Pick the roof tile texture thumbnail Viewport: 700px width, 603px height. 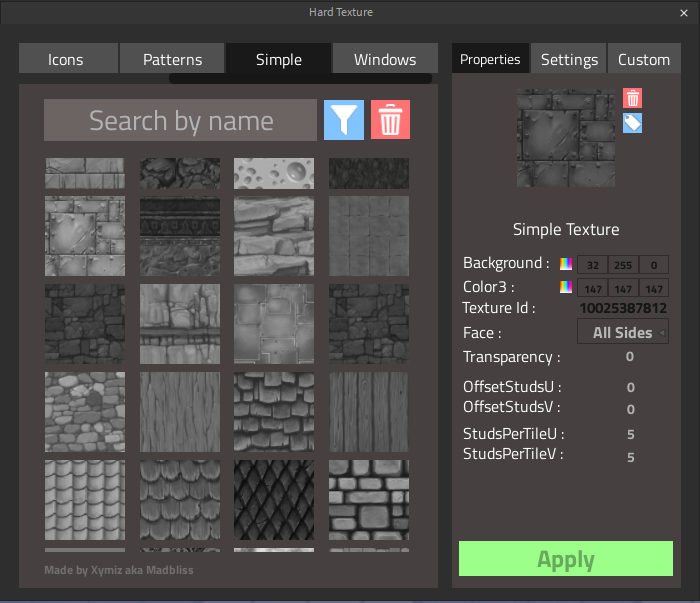pos(85,500)
